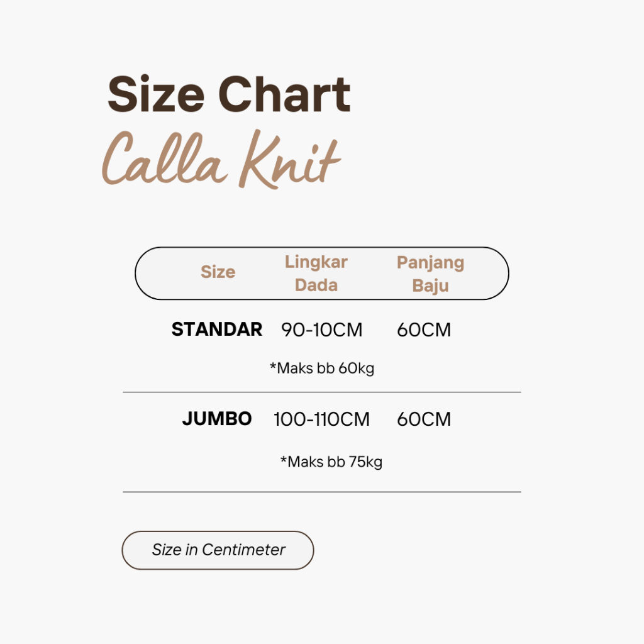Click the 90-10CM chest measurement
Screen dimensions: 644x644
click(321, 330)
